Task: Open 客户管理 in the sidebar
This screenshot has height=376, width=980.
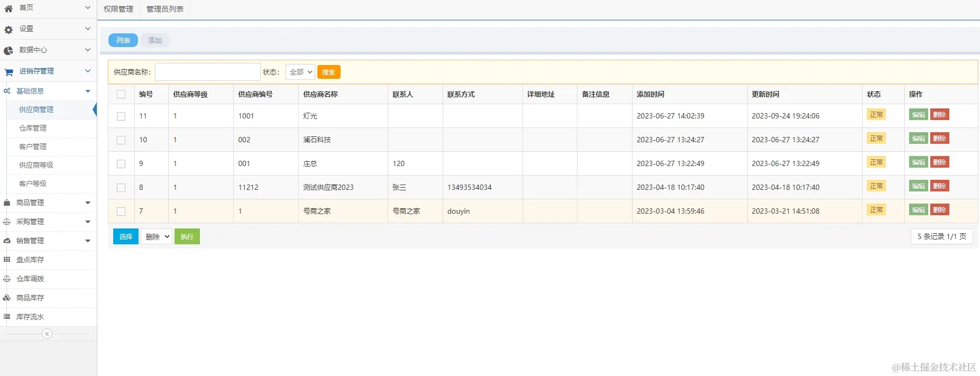Action: coord(33,146)
